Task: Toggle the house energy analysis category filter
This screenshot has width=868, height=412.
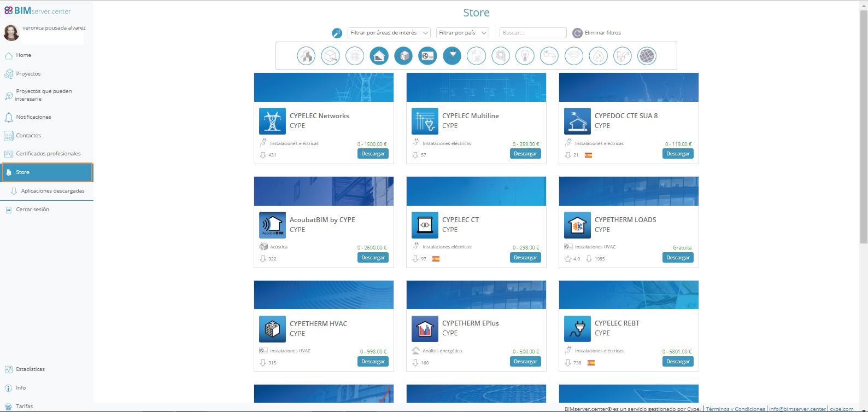Action: 379,56
